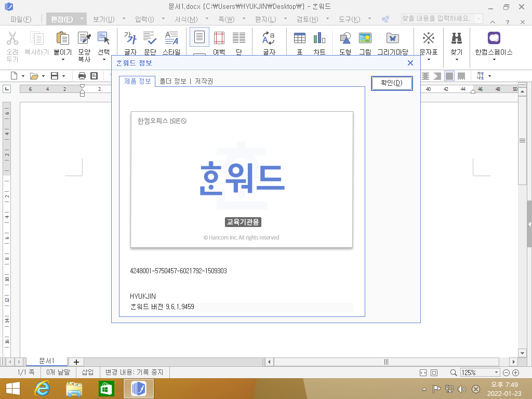Open the zoom 125% combo box
The width and height of the screenshot is (532, 399).
point(480,373)
